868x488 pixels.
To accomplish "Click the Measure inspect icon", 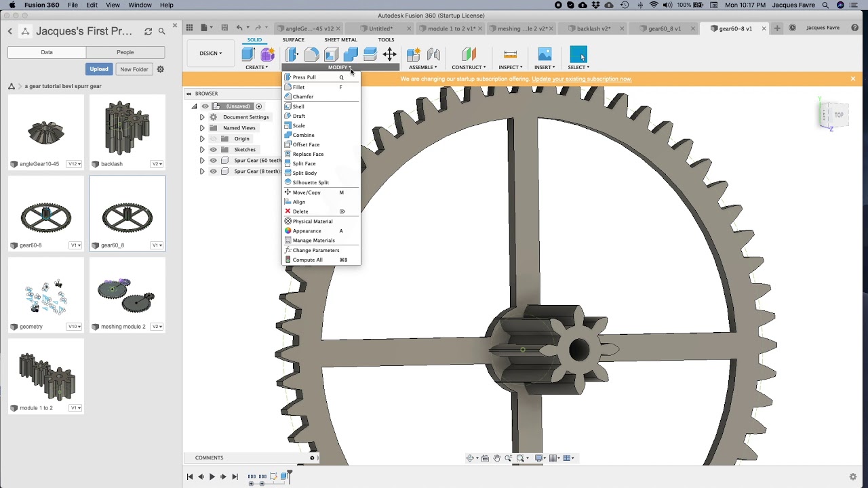I will [x=510, y=54].
